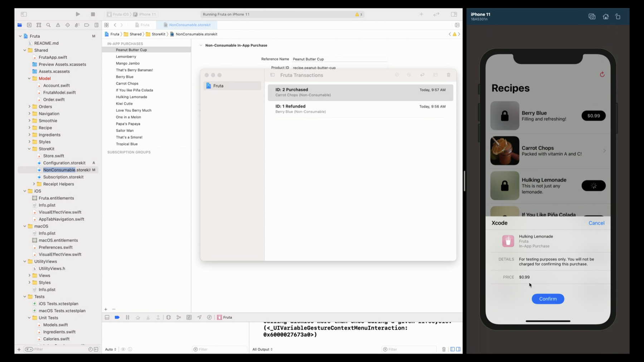The width and height of the screenshot is (644, 362).
Task: Collapse the Fruta project root
Action: [x=20, y=36]
